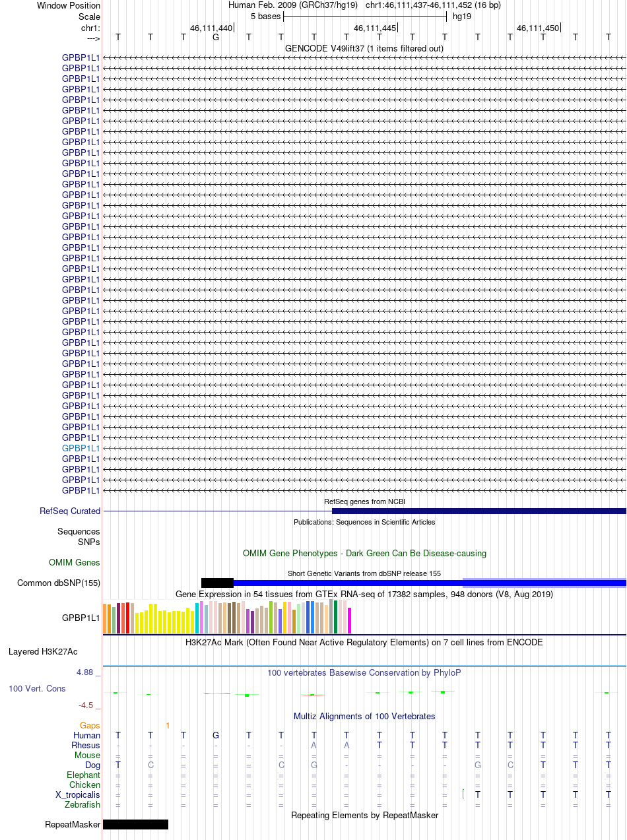Click the GENCODE V49lift37 track title
The width and height of the screenshot is (627, 840).
[x=364, y=48]
